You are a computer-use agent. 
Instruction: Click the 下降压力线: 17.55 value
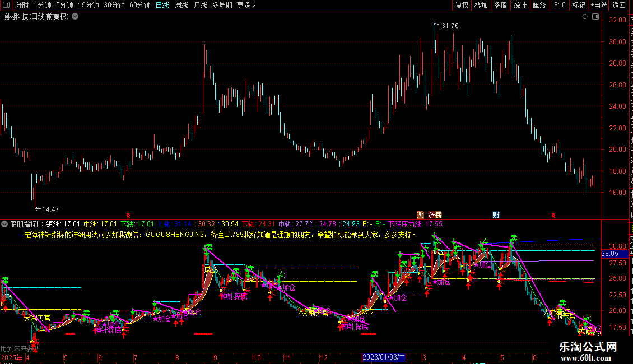[415, 224]
